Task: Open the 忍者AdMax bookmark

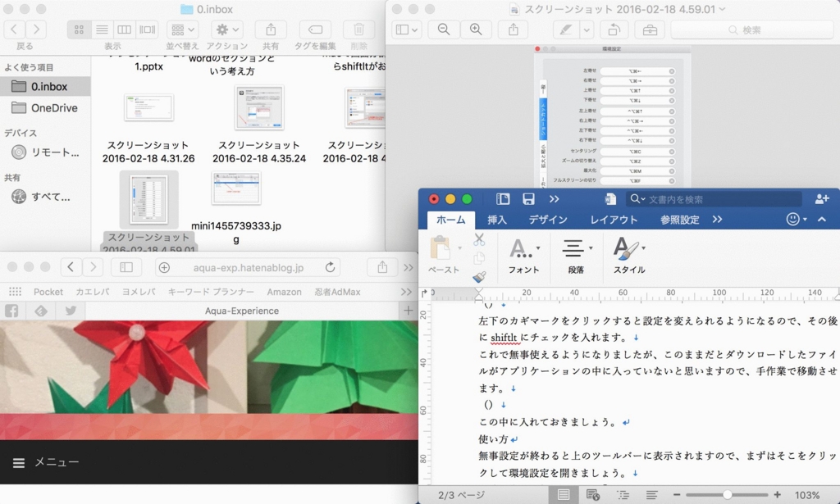Action: [337, 292]
